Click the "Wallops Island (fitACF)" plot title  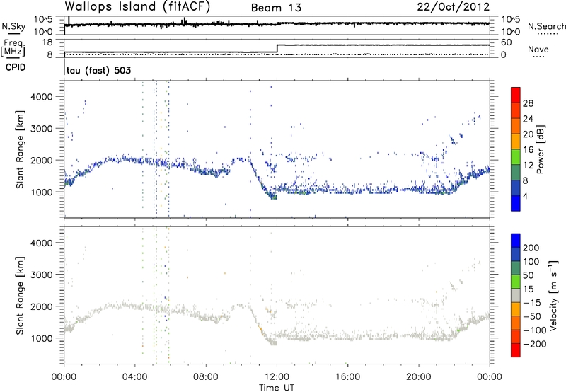pyautogui.click(x=137, y=7)
